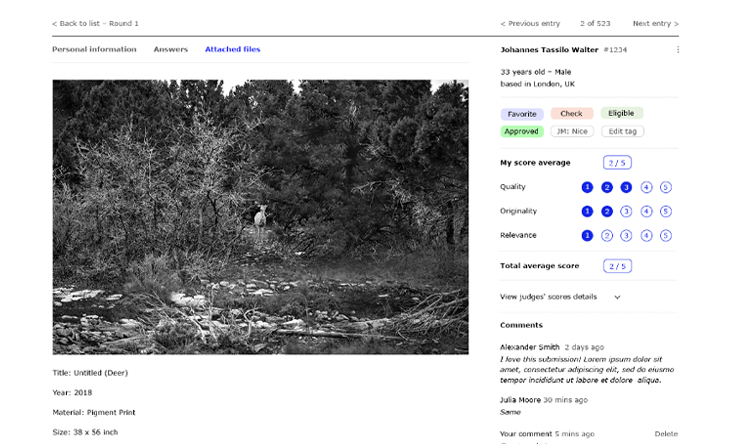The width and height of the screenshot is (733, 444).
Task: Delete your comment
Action: tap(666, 434)
